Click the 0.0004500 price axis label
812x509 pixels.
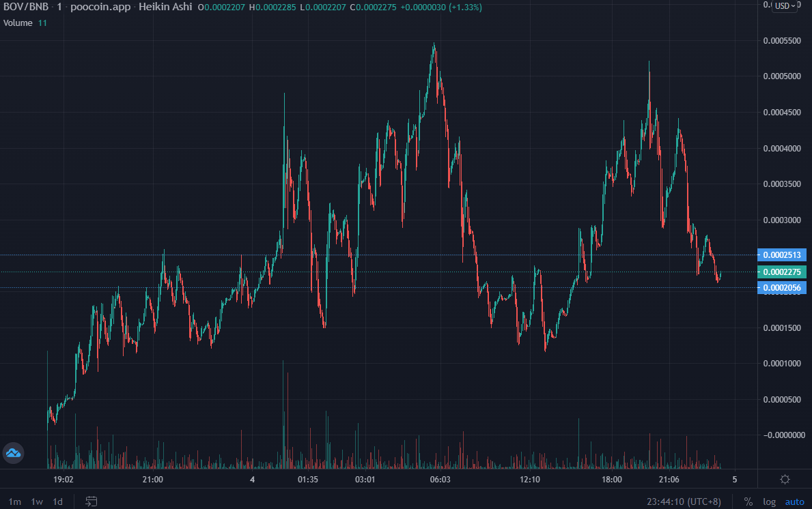tap(782, 113)
